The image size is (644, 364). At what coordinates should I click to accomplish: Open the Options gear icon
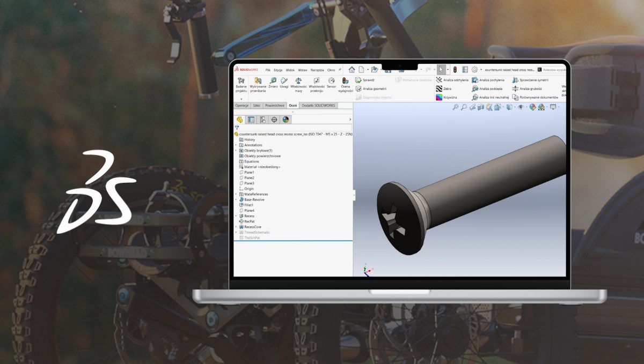pos(474,70)
